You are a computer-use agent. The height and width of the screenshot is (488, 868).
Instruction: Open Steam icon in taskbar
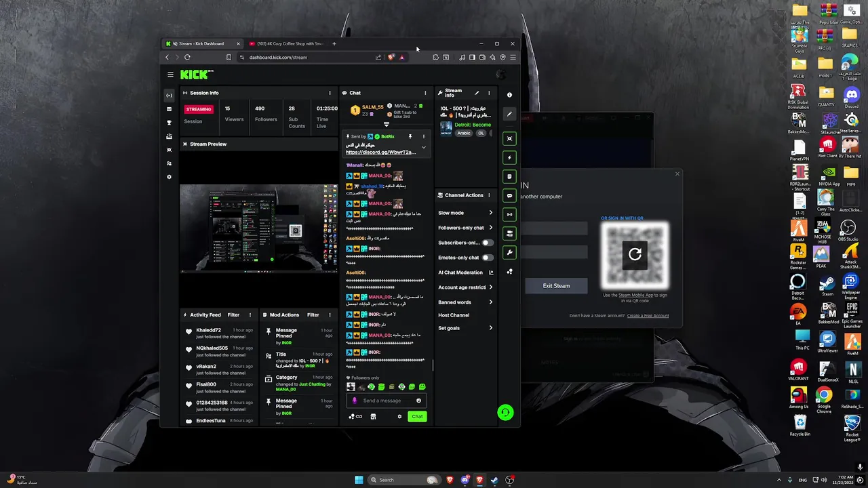click(494, 480)
